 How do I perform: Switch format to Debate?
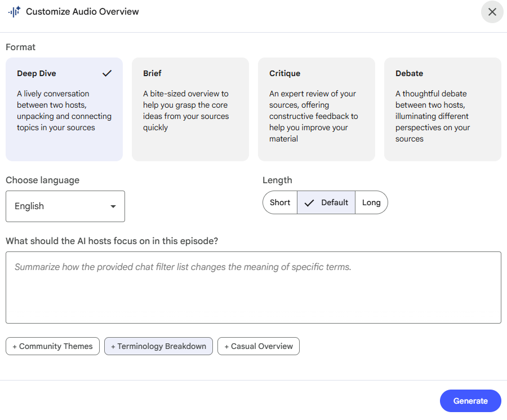(x=442, y=109)
